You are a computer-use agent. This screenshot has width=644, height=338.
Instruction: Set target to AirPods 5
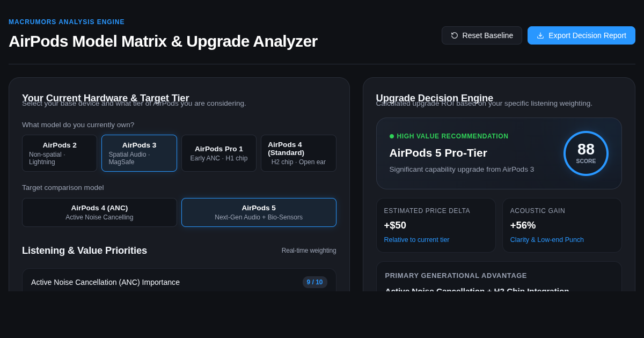click(x=259, y=212)
